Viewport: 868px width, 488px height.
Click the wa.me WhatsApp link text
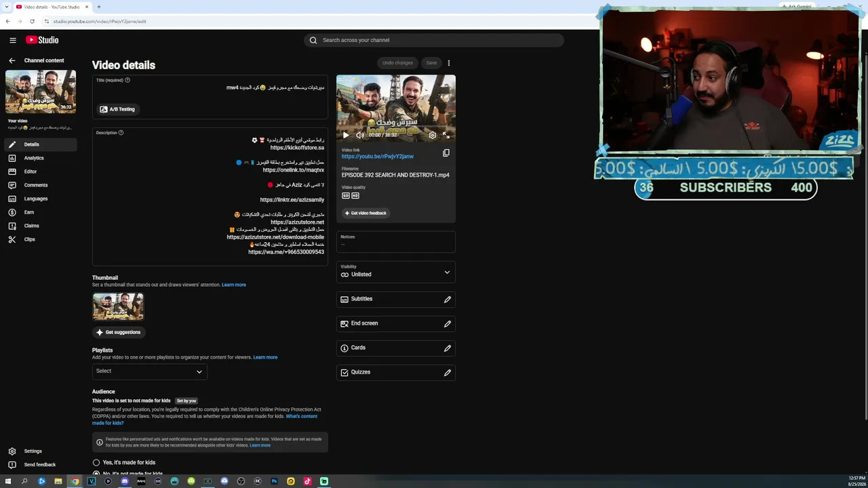coord(286,252)
